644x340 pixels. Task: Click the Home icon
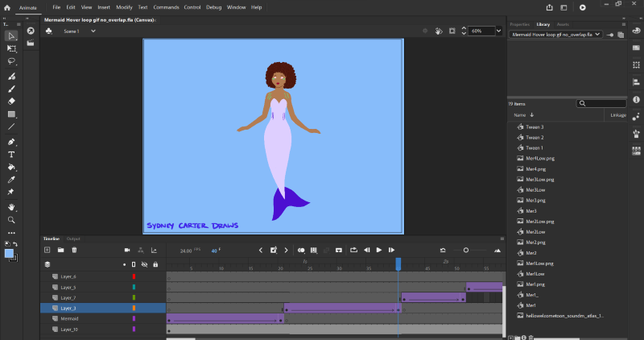7,7
